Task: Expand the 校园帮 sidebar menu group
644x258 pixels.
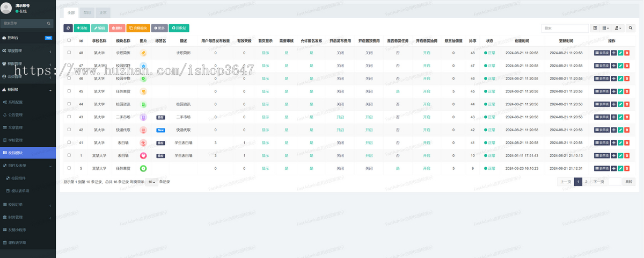Action: (27, 89)
